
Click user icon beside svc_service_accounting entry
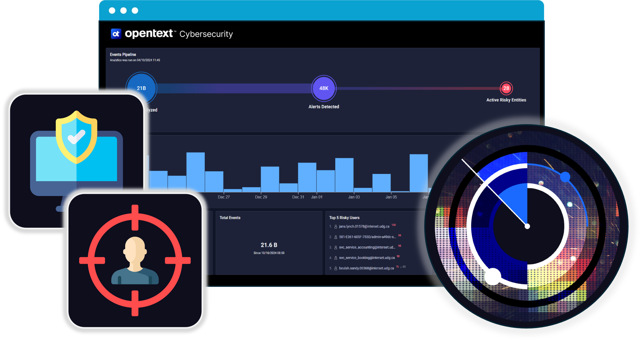click(335, 248)
